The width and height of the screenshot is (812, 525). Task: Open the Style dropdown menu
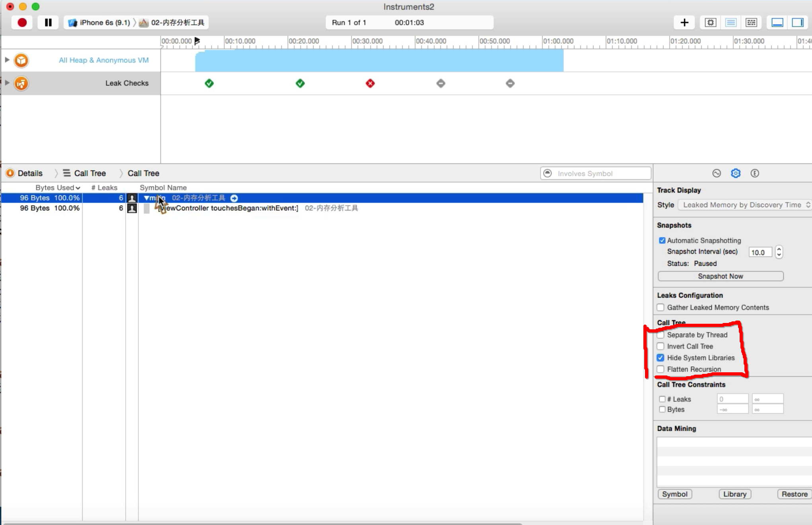744,205
